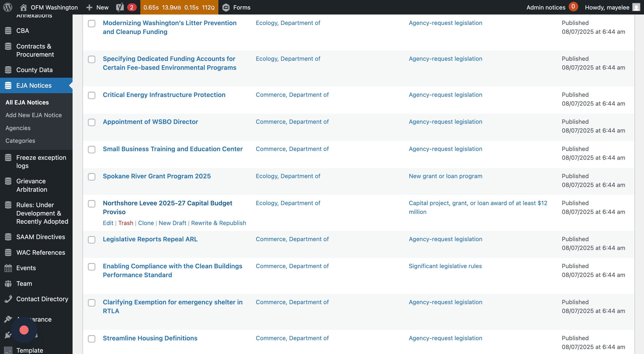Click the mayelee user avatar icon

636,7
